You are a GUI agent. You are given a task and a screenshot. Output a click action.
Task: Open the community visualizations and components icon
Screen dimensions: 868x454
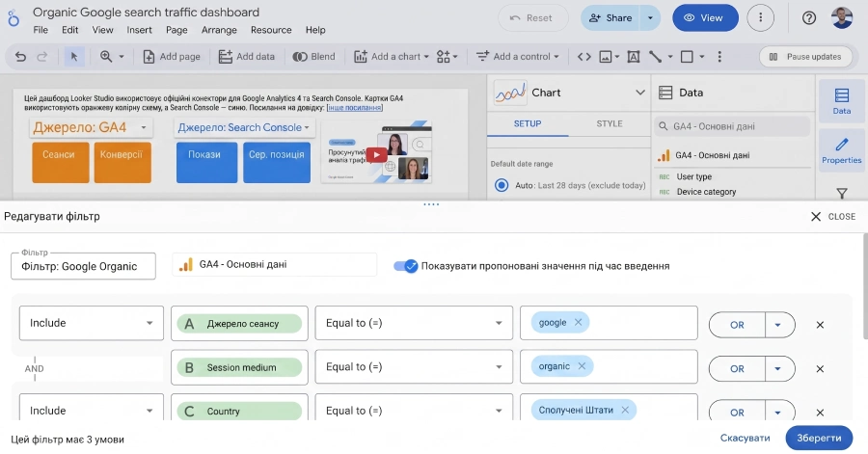click(447, 57)
